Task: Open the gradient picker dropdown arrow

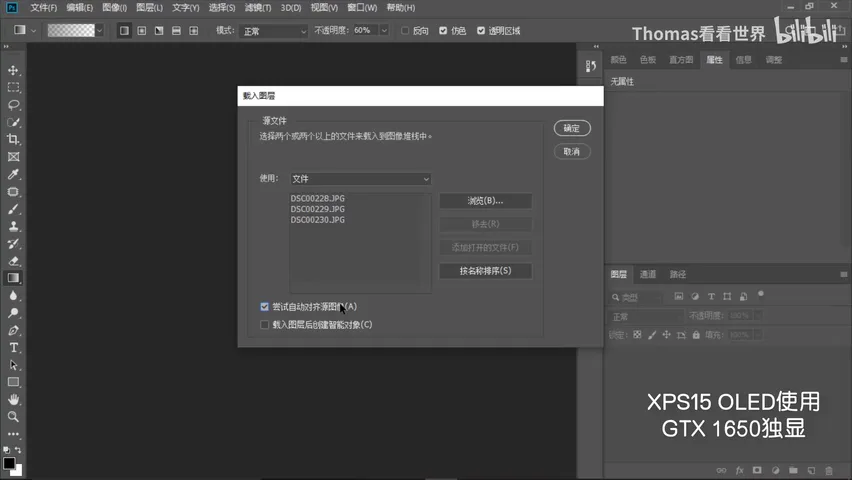Action: 99,31
